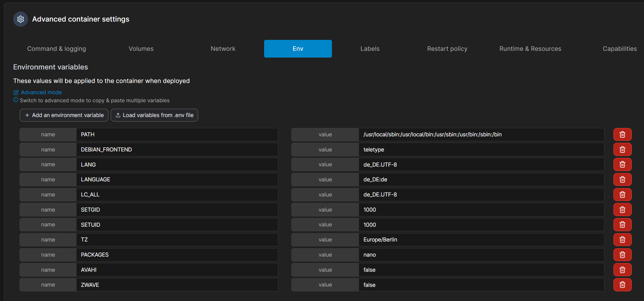Remove the DEBIAN_FRONTEND variable row
The height and width of the screenshot is (301, 644).
pyautogui.click(x=622, y=150)
